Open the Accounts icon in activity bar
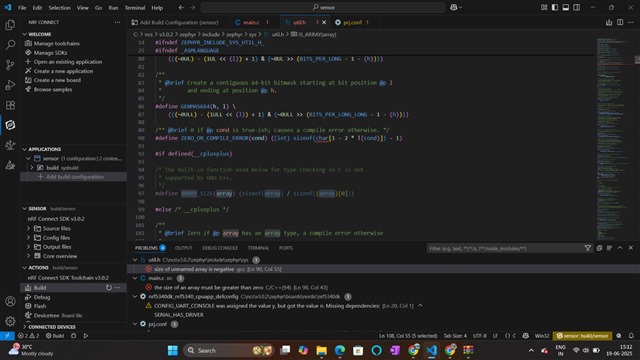Screen dimensions: 640x360 point(10,301)
